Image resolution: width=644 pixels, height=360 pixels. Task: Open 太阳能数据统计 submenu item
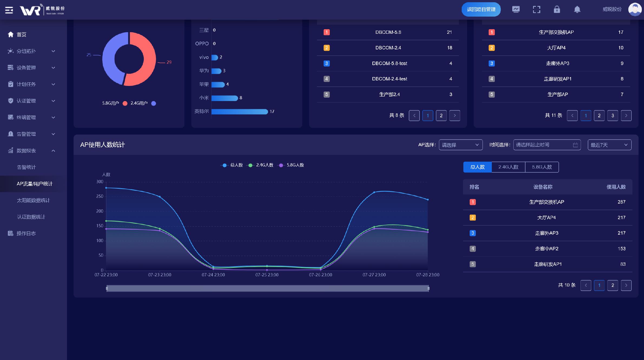(x=33, y=200)
